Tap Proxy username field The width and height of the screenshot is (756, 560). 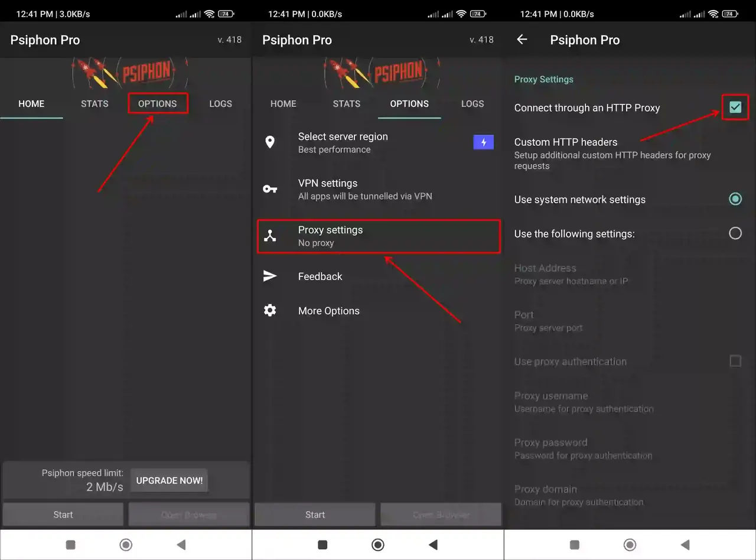pos(630,402)
